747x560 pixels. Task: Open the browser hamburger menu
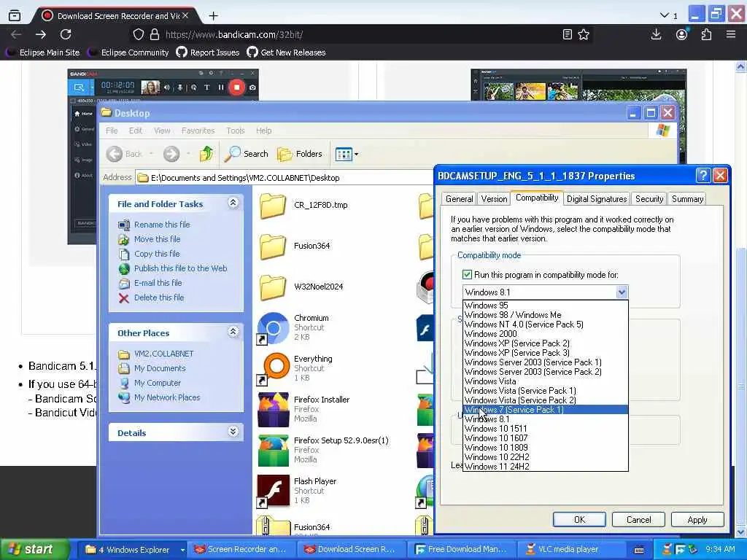pos(731,34)
